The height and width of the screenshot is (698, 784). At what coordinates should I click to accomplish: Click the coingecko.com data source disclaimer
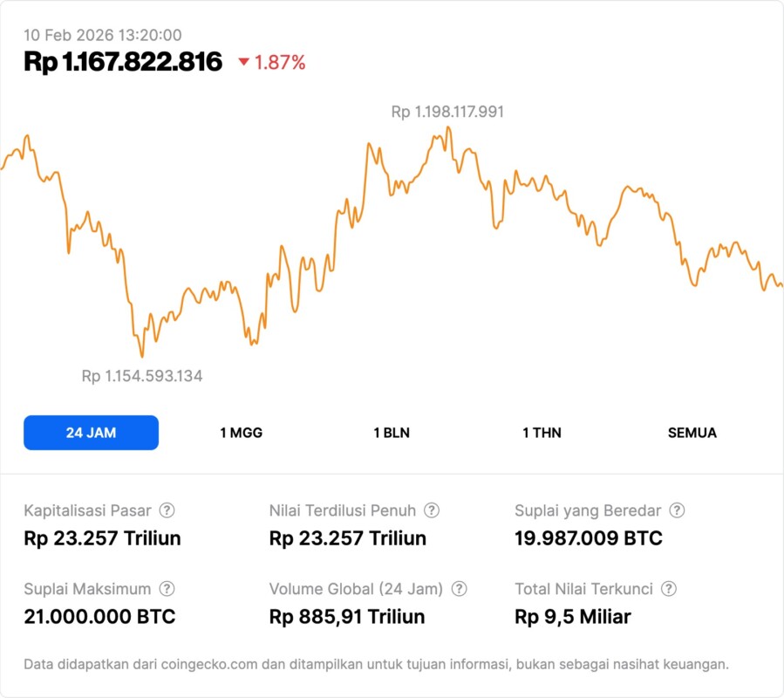[x=376, y=664]
